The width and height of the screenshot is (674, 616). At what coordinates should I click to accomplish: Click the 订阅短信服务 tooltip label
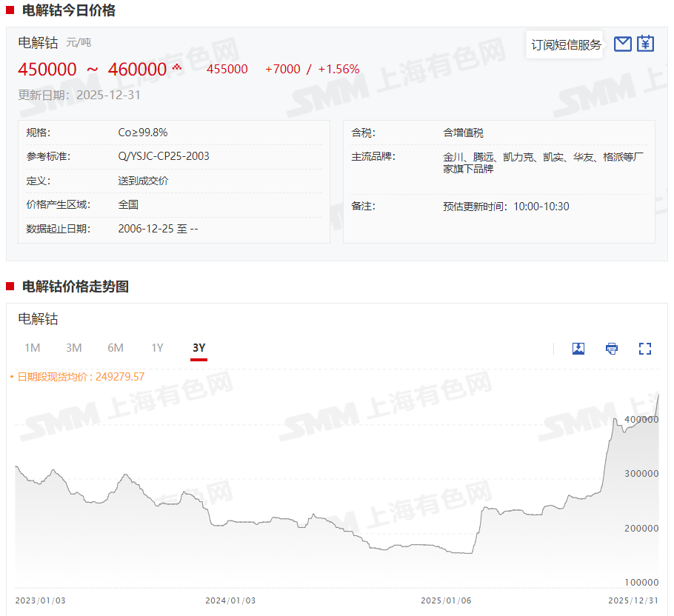[x=566, y=44]
